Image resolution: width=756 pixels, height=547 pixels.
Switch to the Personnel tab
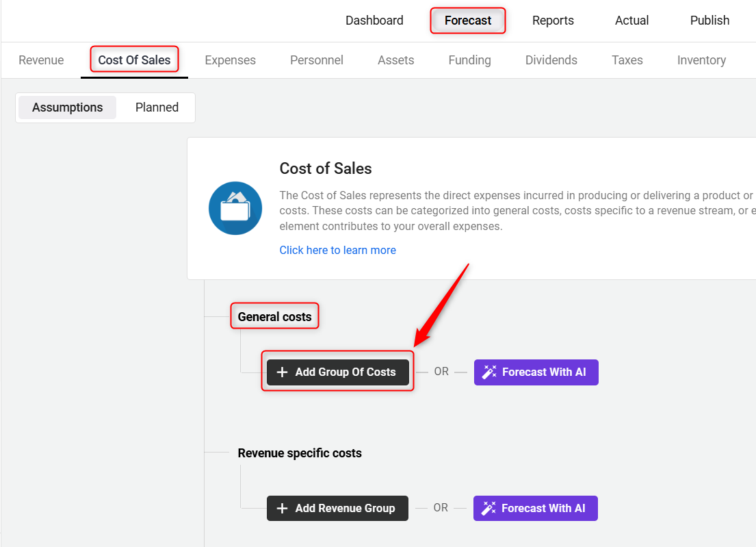317,60
